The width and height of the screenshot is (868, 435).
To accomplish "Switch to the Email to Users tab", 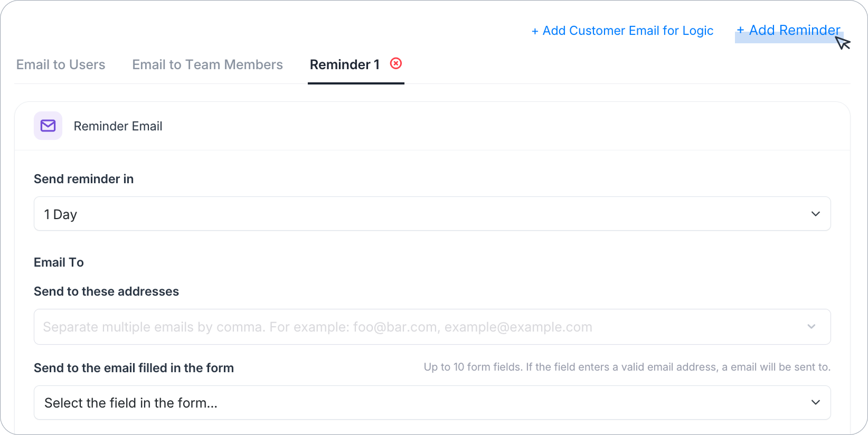I will 61,64.
